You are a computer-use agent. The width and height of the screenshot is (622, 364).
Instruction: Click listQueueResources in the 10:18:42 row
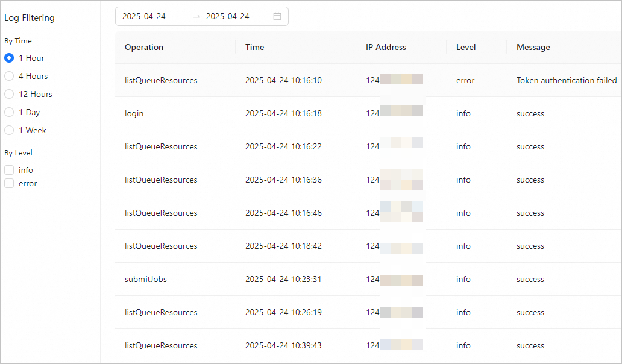tap(161, 246)
